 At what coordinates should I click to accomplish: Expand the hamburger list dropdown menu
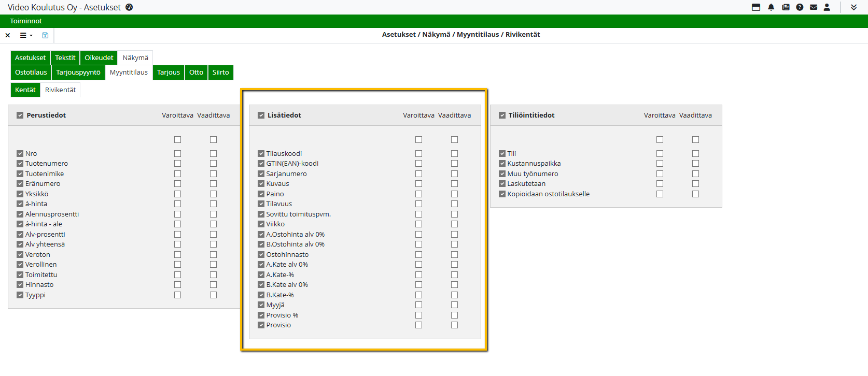click(26, 35)
